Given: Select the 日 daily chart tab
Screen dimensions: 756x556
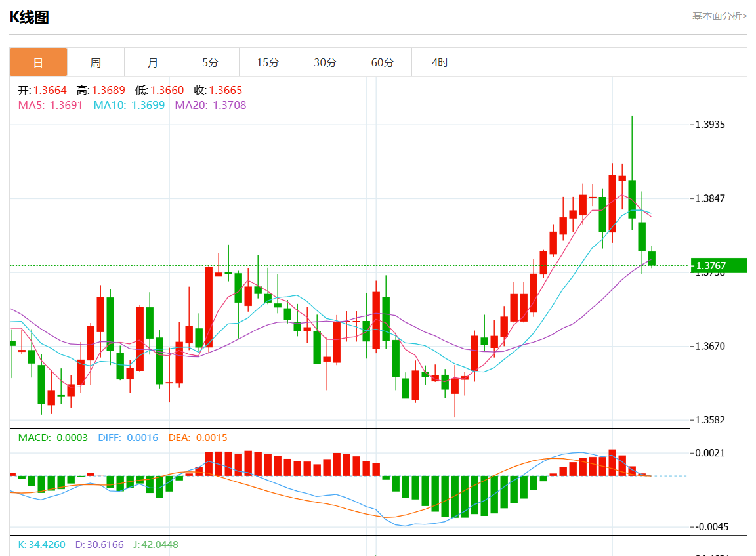Looking at the screenshot, I should pyautogui.click(x=38, y=62).
